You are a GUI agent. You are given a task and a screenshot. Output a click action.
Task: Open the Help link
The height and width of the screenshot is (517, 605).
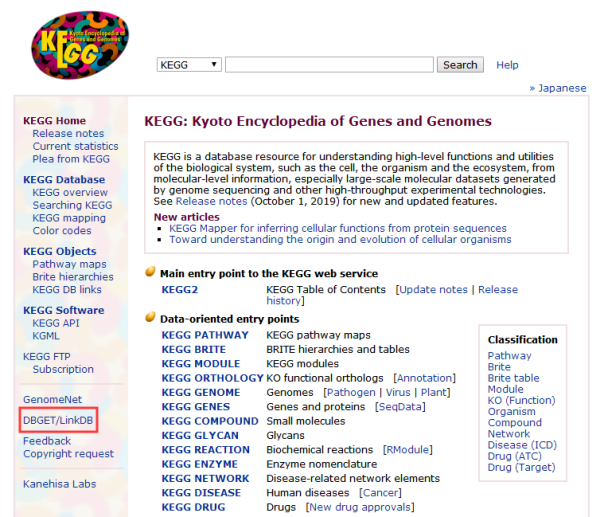point(507,65)
